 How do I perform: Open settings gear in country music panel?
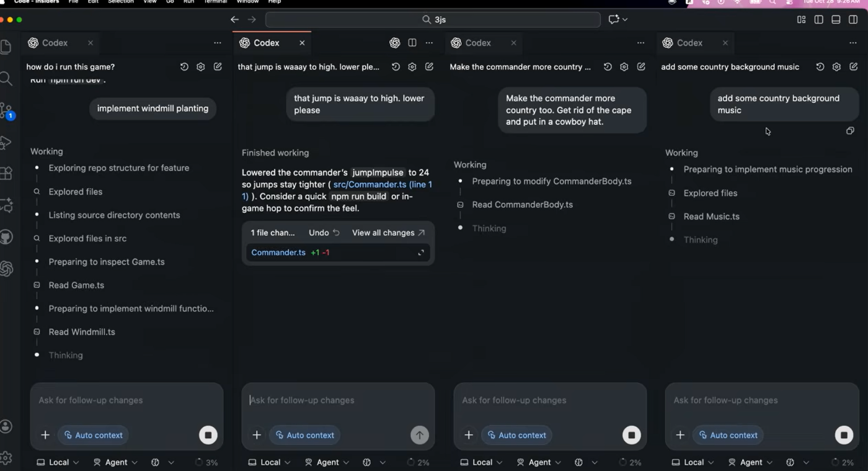tap(837, 67)
